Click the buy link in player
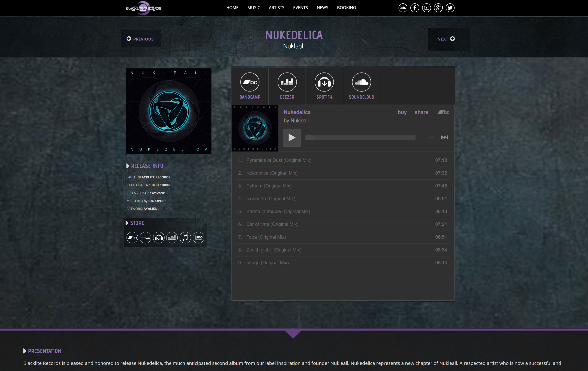The height and width of the screenshot is (371, 588). coord(402,112)
